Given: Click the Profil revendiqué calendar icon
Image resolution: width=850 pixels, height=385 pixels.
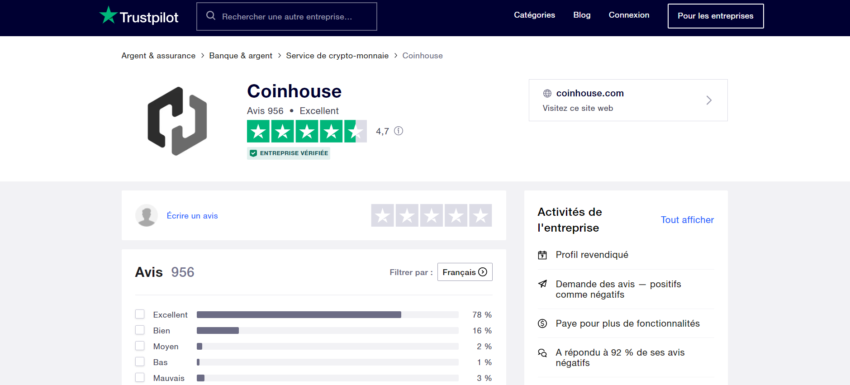Looking at the screenshot, I should click(x=542, y=255).
